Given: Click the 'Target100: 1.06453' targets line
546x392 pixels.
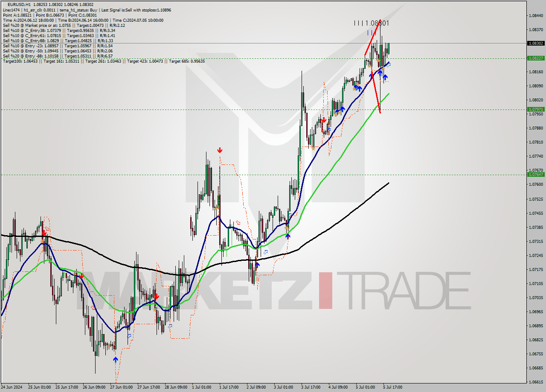Looking at the screenshot, I should 104,61.
